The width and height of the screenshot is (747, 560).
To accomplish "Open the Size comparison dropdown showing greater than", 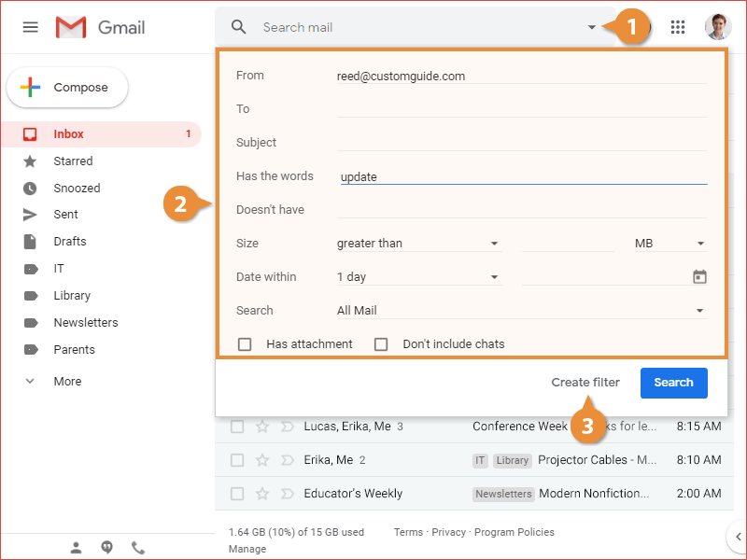I will 418,242.
